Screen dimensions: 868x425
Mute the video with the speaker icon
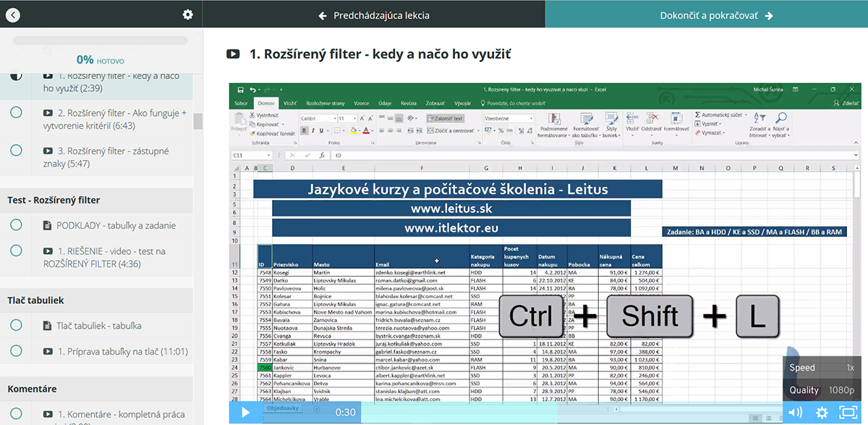coord(796,412)
